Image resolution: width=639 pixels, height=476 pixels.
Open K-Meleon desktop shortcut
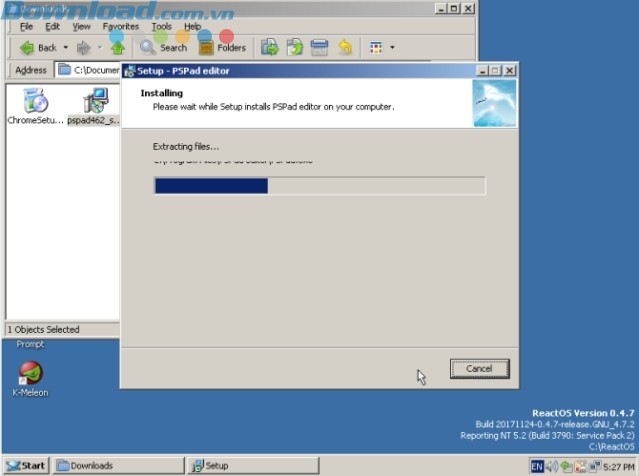pyautogui.click(x=31, y=378)
